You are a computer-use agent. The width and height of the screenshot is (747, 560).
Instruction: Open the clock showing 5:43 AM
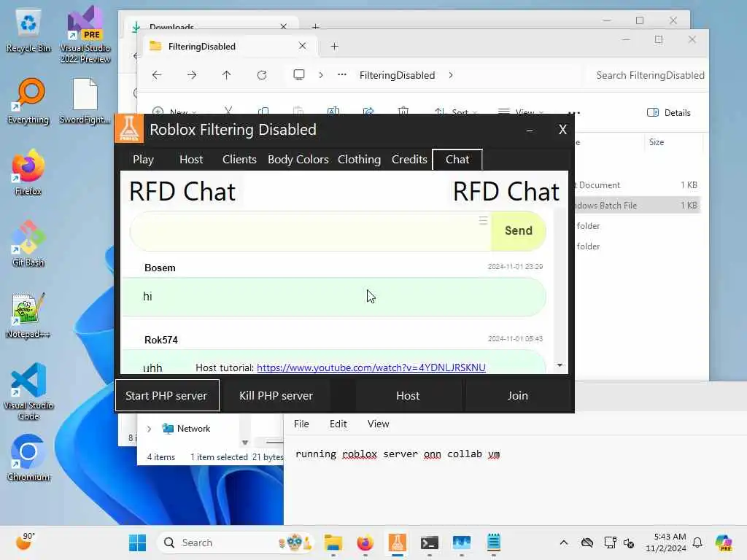click(x=666, y=542)
